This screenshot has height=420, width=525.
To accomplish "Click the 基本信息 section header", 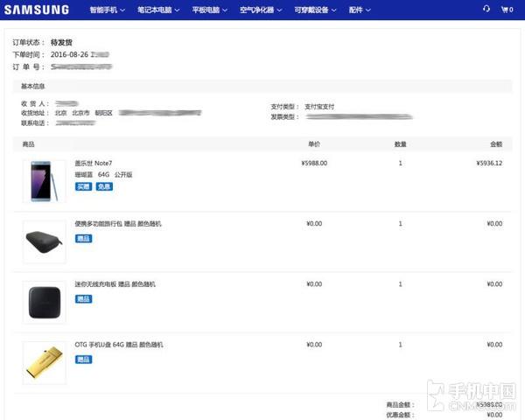I will coord(33,87).
